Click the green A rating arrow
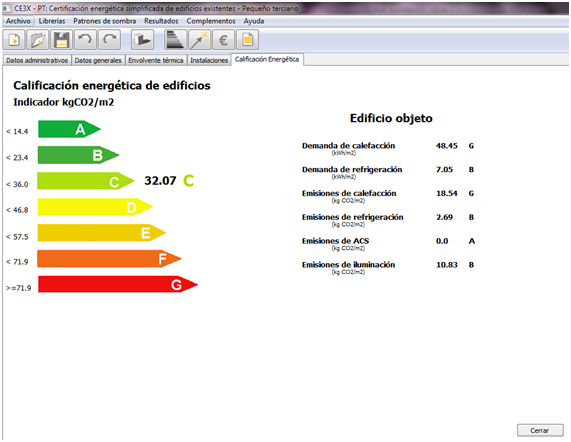The width and height of the screenshot is (571, 442). [69, 129]
